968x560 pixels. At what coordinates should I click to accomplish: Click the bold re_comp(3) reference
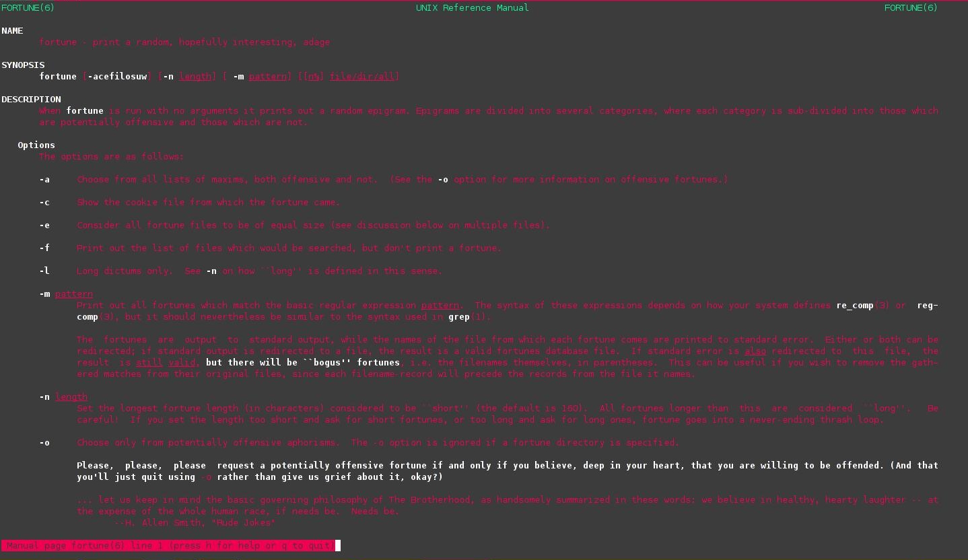tap(855, 306)
